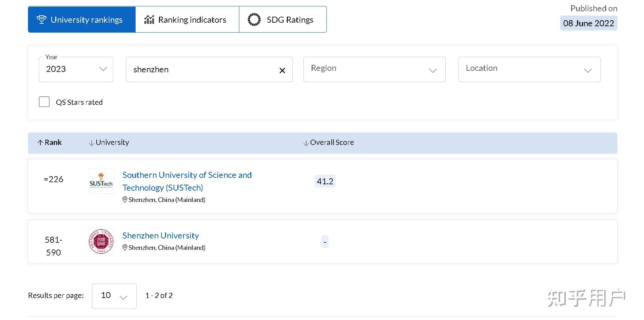The image size is (644, 320).
Task: Expand the Region dropdown
Action: (374, 69)
